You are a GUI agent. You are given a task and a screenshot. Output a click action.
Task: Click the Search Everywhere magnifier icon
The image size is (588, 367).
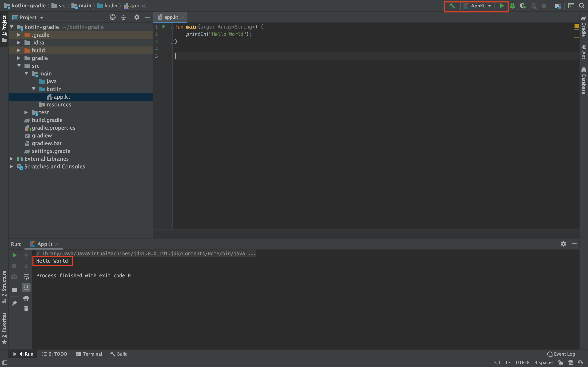tap(582, 6)
